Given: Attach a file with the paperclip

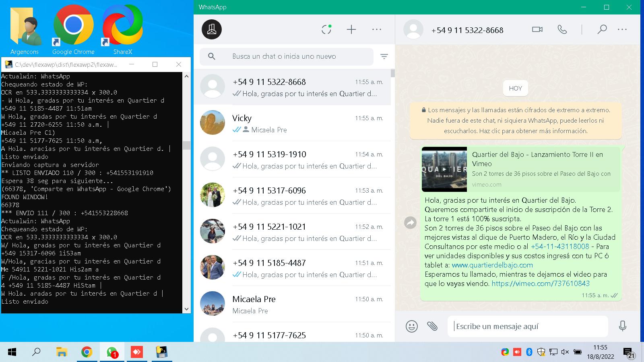Looking at the screenshot, I should coord(432,326).
